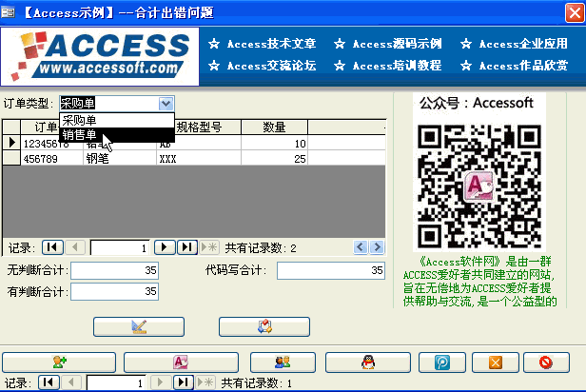Screen dimensions: 586x392
Task: Select 销售单 in the dropdown list
Action: click(117, 134)
